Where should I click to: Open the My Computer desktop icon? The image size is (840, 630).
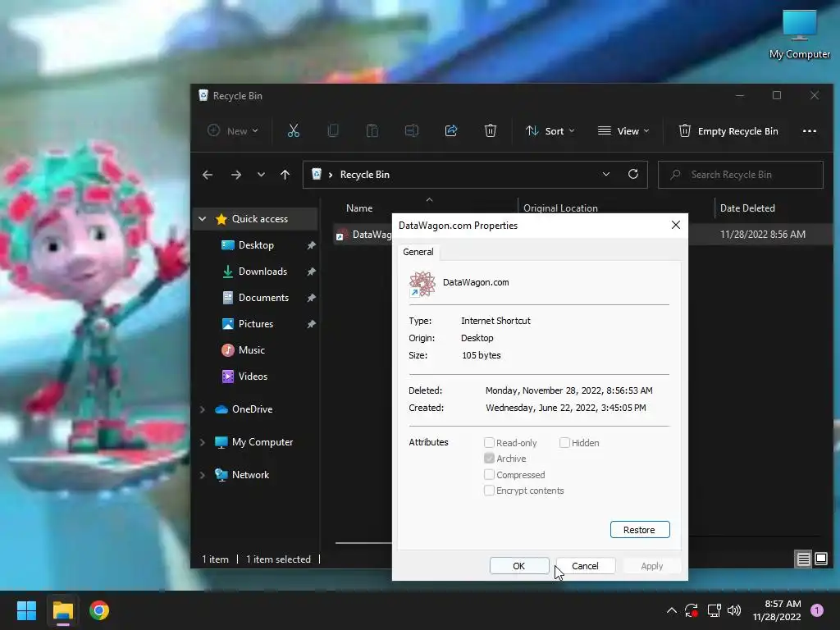pos(799,34)
